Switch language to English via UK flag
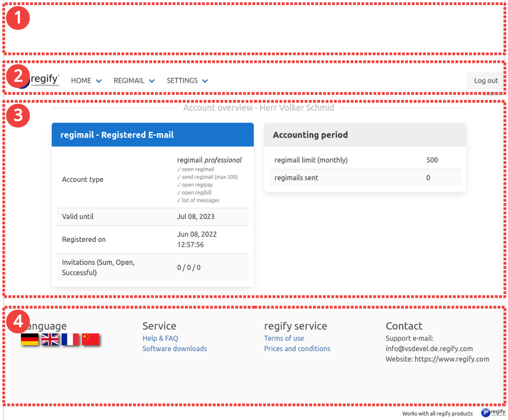The width and height of the screenshot is (508, 420). coord(50,339)
